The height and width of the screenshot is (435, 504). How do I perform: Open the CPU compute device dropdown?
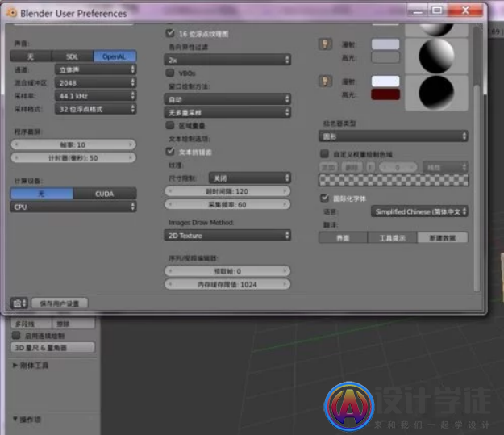coord(73,207)
